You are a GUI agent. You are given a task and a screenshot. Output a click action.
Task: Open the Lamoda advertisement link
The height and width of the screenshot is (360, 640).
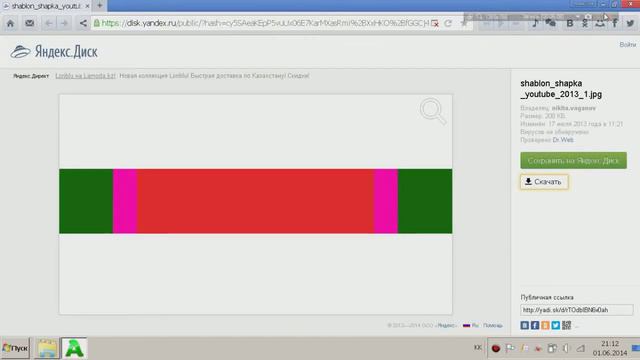pos(85,76)
